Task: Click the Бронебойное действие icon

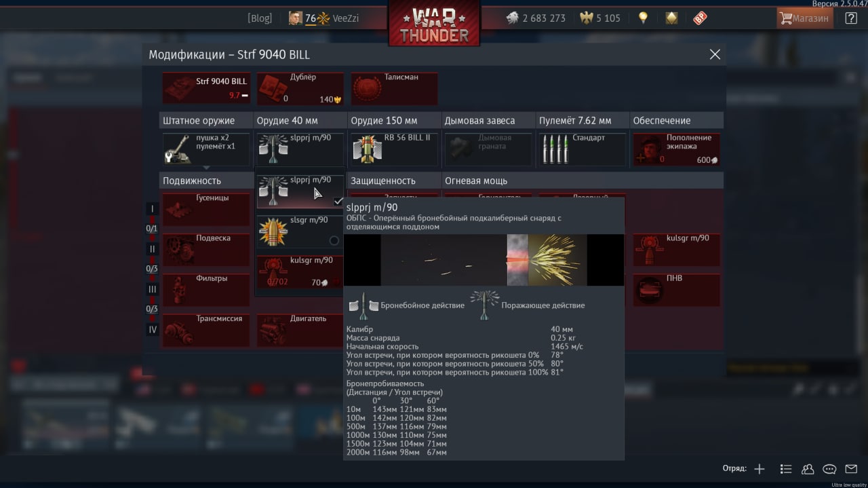Action: point(363,305)
